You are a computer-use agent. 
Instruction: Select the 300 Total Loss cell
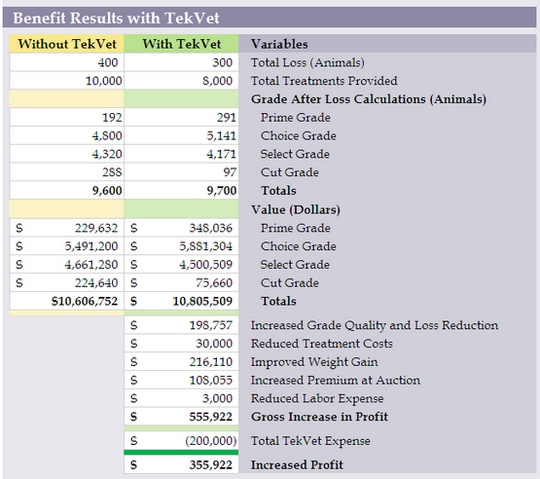[181, 62]
